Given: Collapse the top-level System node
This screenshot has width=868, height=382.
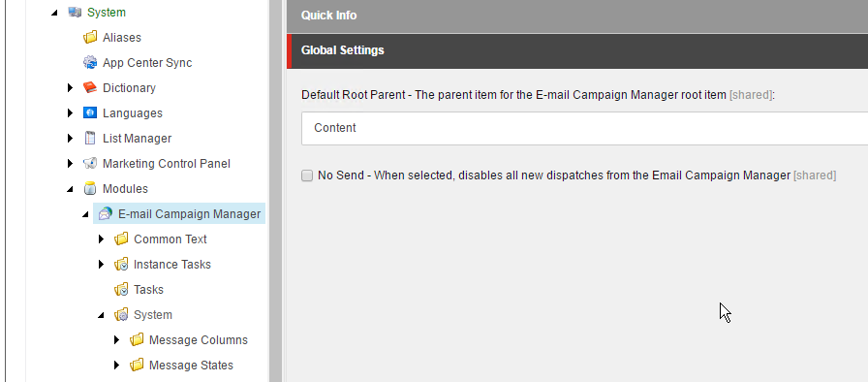Looking at the screenshot, I should click(54, 13).
